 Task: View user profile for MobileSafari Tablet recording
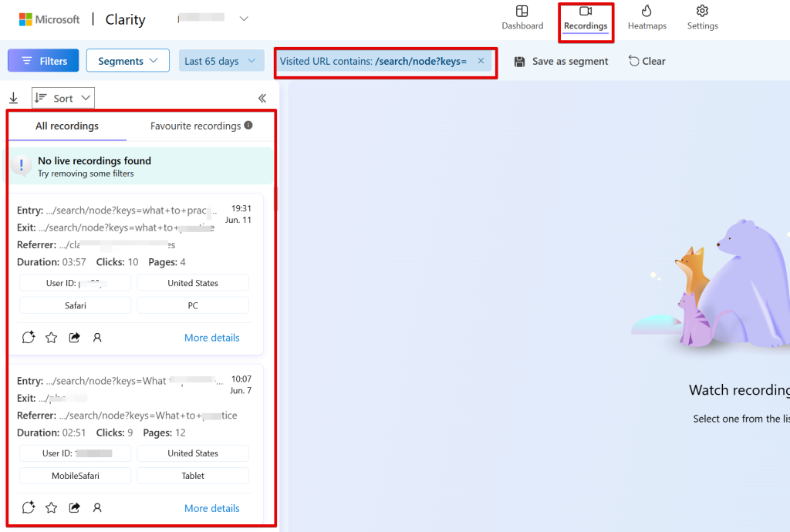[97, 507]
